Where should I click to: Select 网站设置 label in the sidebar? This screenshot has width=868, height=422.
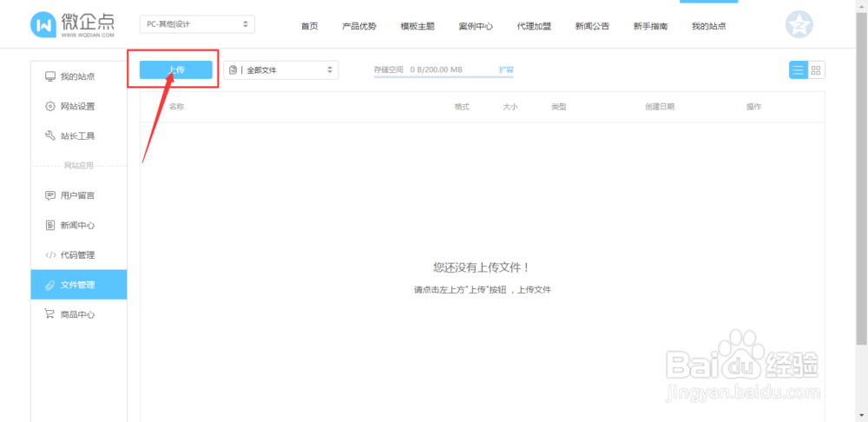77,106
